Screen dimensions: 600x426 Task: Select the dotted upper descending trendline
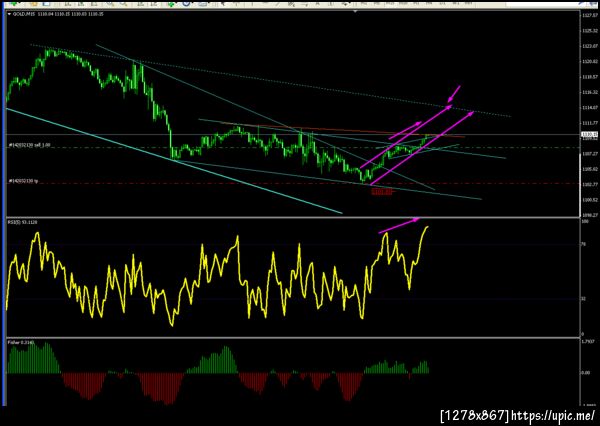pos(270,80)
